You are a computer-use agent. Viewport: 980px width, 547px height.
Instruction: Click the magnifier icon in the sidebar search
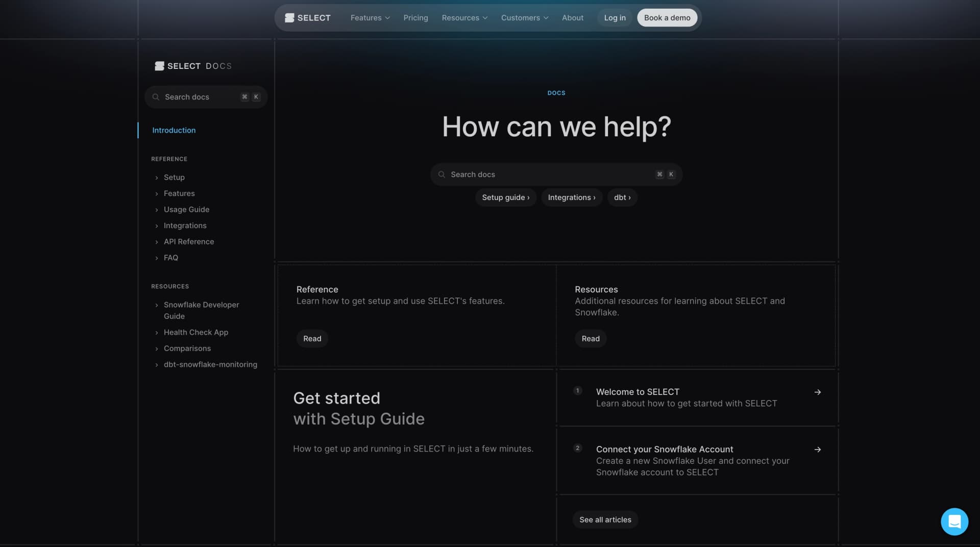pyautogui.click(x=156, y=97)
